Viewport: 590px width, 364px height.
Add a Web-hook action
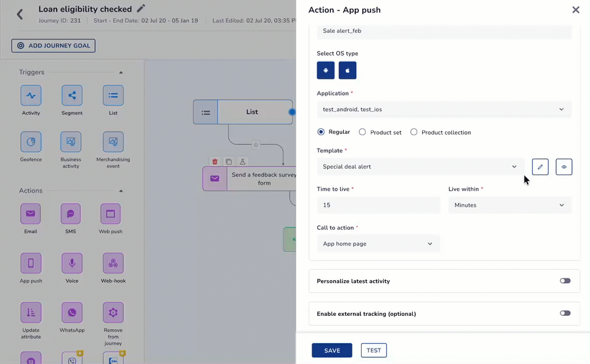(x=113, y=263)
